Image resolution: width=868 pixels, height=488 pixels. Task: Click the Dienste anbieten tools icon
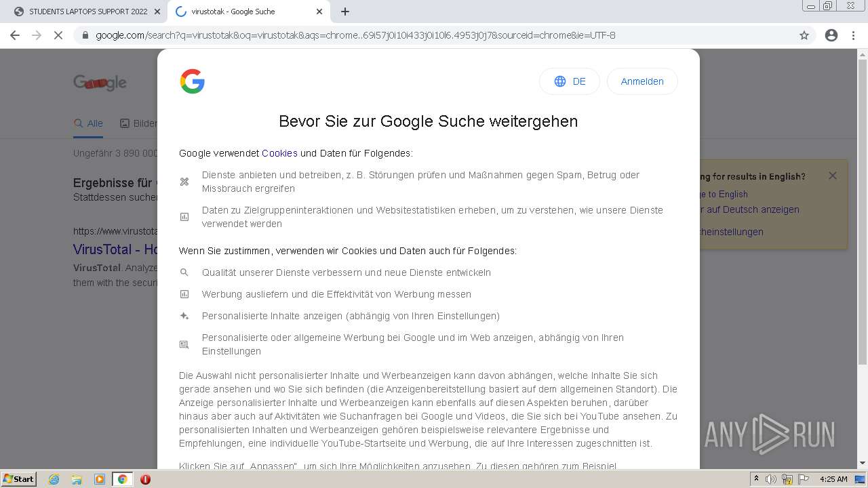point(184,182)
